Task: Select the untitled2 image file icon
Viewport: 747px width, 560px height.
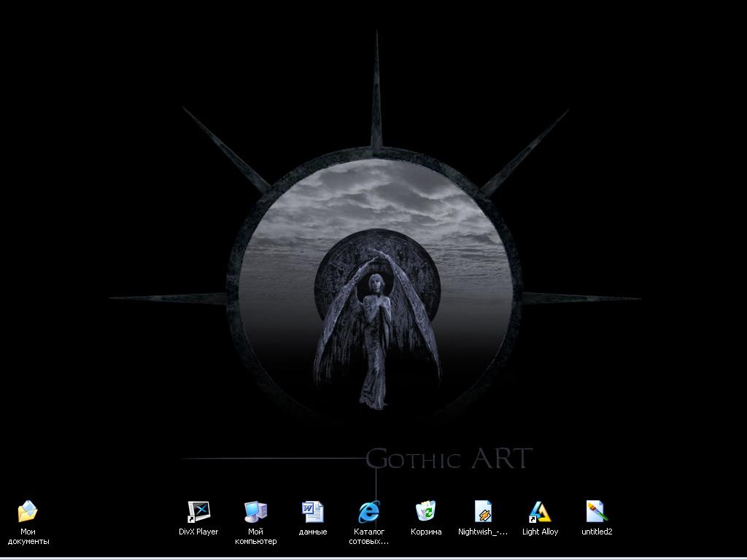Action: click(597, 512)
